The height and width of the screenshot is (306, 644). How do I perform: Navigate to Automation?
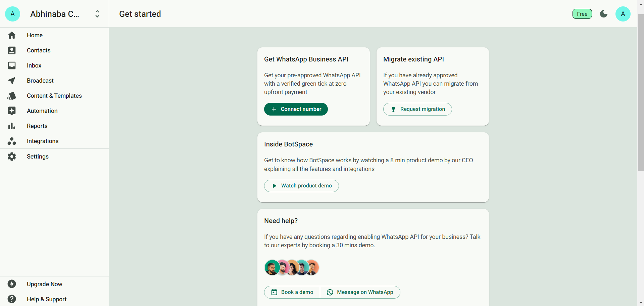(54, 111)
